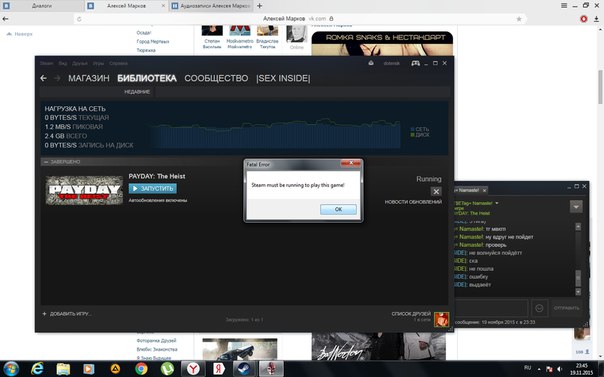Open Steam notifications inbox icon
This screenshot has height=377, width=604.
coord(371,63)
